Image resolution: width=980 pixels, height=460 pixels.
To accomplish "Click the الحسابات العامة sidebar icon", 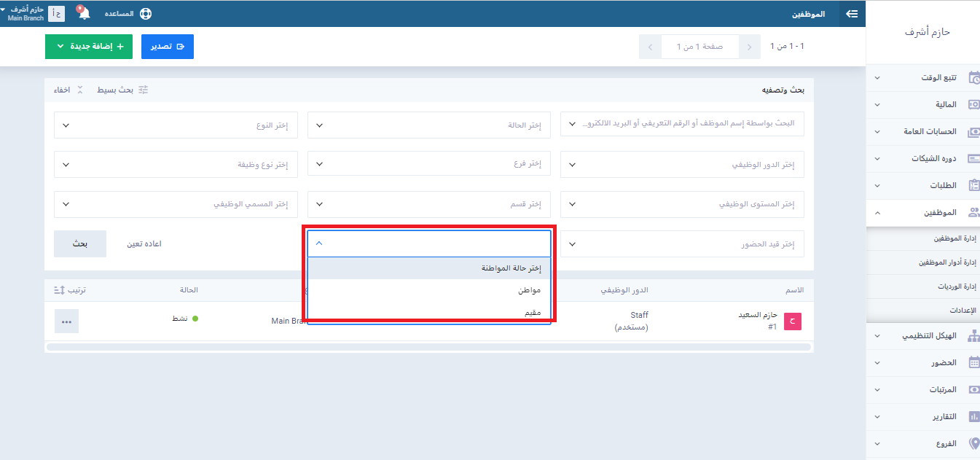I will [973, 131].
